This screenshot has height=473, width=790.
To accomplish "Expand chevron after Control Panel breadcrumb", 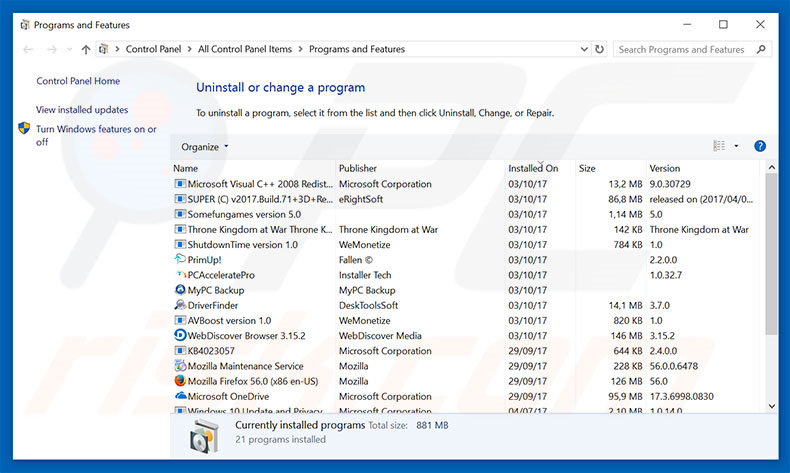I will point(189,49).
